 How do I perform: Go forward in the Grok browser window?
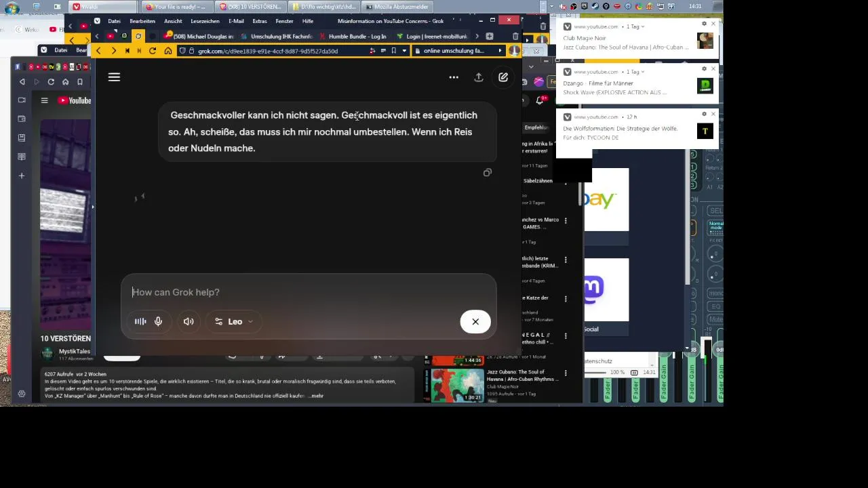[x=113, y=51]
